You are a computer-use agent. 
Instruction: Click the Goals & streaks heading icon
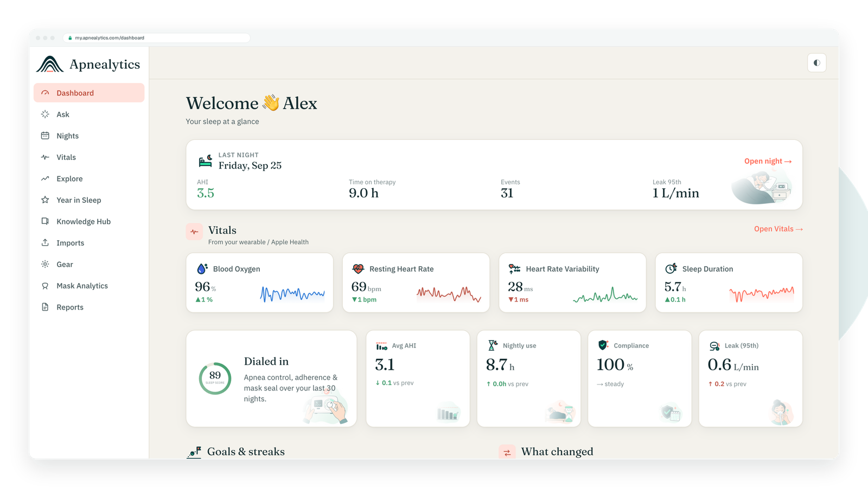click(x=194, y=452)
